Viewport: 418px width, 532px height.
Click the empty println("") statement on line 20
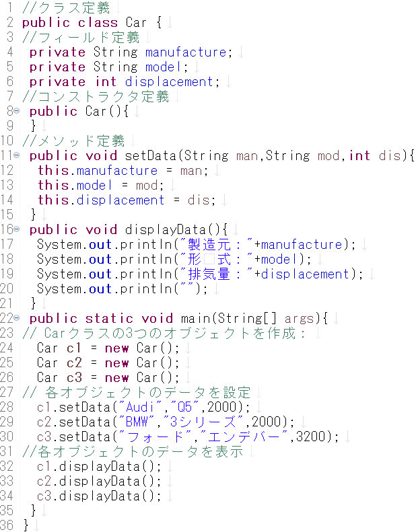tap(123, 289)
